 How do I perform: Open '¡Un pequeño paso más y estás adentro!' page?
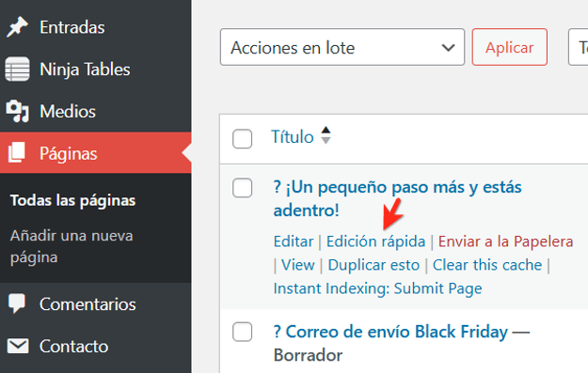(x=398, y=198)
